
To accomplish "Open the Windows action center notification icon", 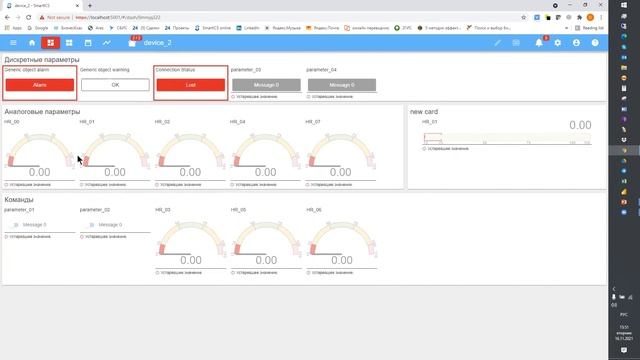I will pyautogui.click(x=624, y=350).
